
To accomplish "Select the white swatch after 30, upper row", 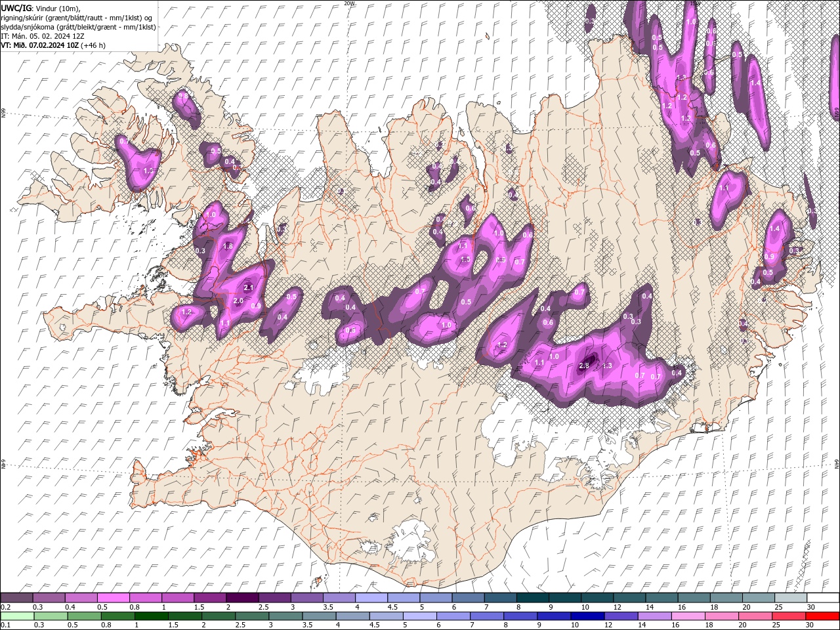I will (824, 597).
